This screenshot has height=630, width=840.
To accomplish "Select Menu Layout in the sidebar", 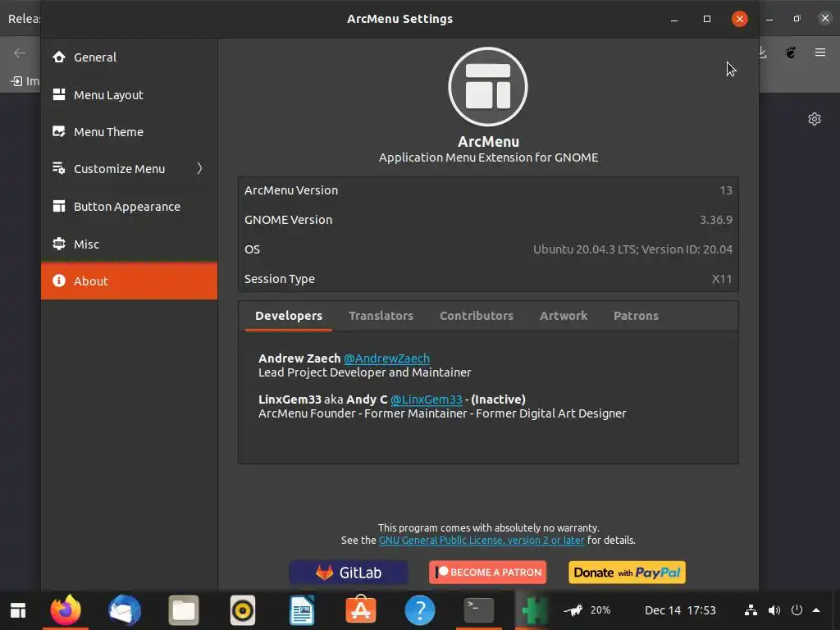I will tap(129, 95).
